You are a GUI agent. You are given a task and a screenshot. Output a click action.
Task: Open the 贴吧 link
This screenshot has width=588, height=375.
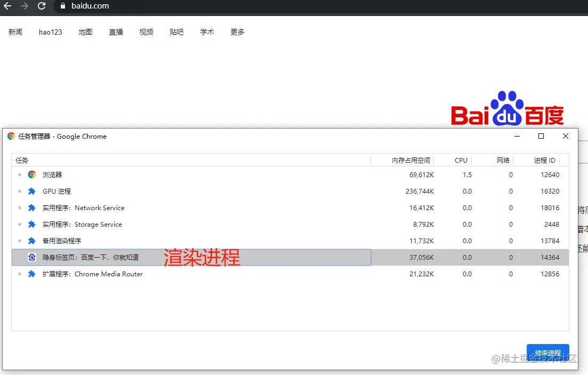pos(176,33)
